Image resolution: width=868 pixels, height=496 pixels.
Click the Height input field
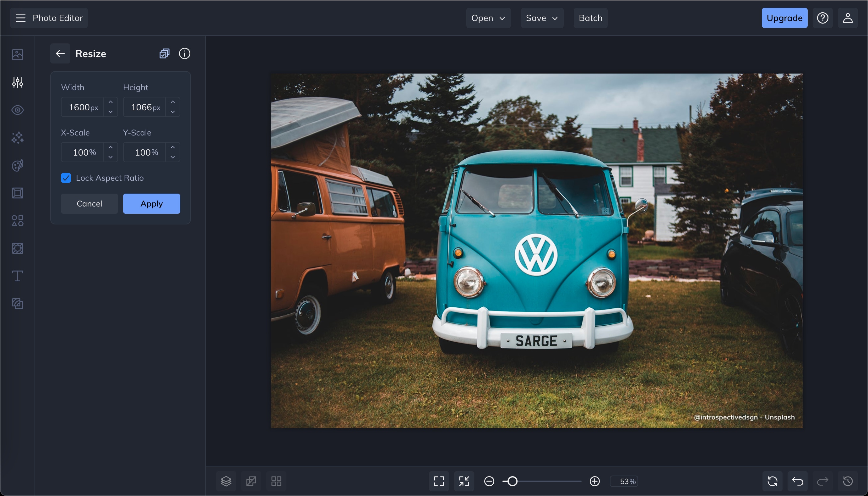[x=144, y=107]
